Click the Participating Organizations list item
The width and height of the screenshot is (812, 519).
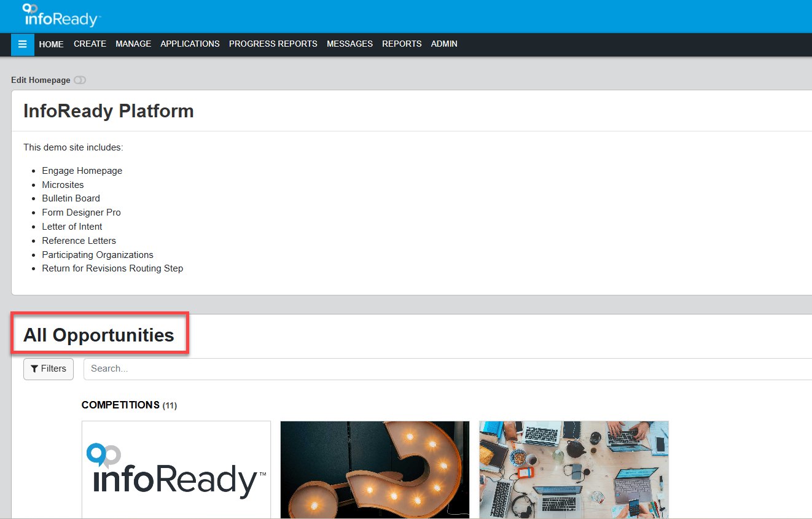coord(98,255)
